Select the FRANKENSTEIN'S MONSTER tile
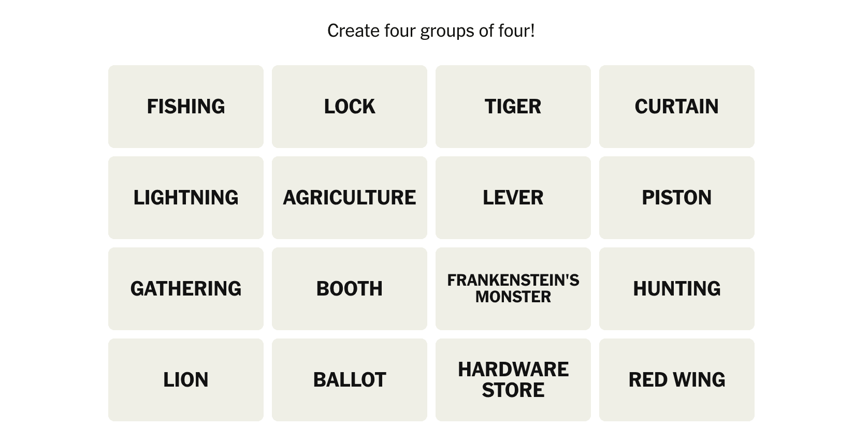The width and height of the screenshot is (868, 442). click(x=513, y=289)
